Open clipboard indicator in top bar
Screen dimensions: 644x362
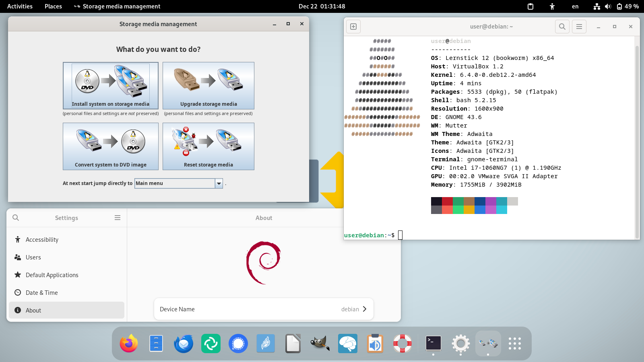click(x=530, y=6)
